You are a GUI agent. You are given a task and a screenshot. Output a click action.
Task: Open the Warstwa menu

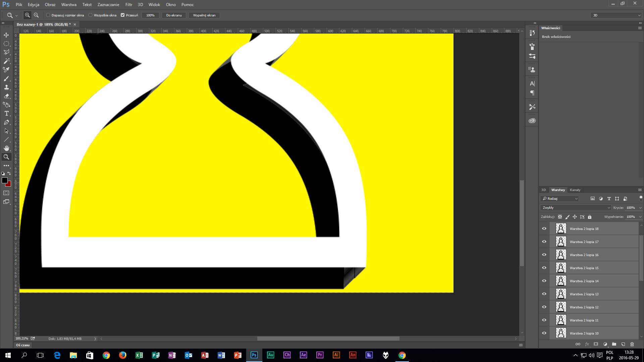point(69,5)
